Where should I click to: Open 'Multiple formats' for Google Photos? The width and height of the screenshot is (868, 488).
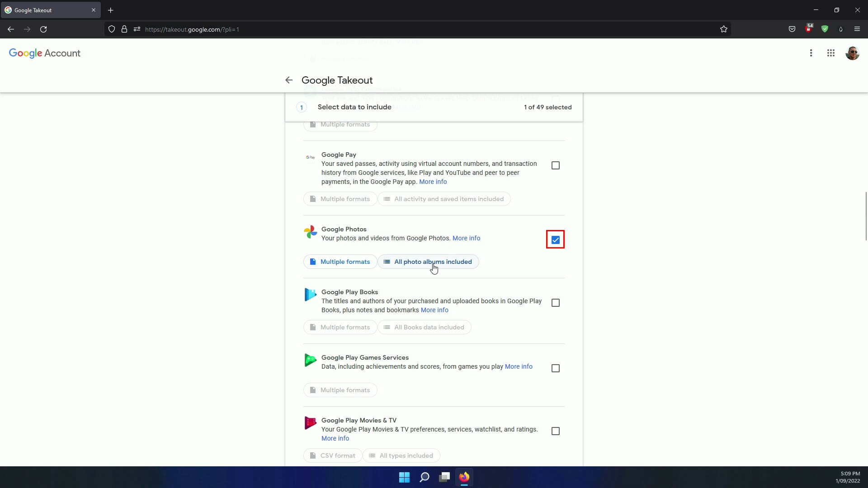pyautogui.click(x=340, y=262)
